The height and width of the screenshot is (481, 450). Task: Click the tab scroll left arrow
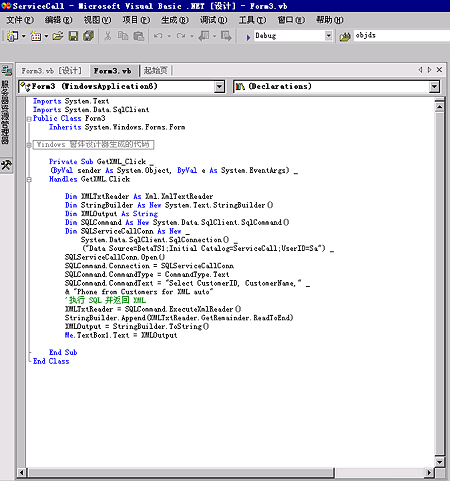420,70
